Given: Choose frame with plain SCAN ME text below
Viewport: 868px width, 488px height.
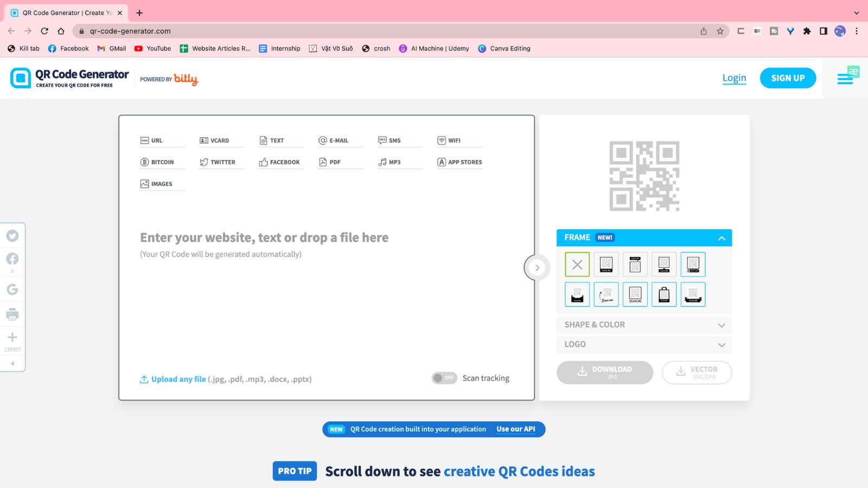Looking at the screenshot, I should click(x=635, y=294).
